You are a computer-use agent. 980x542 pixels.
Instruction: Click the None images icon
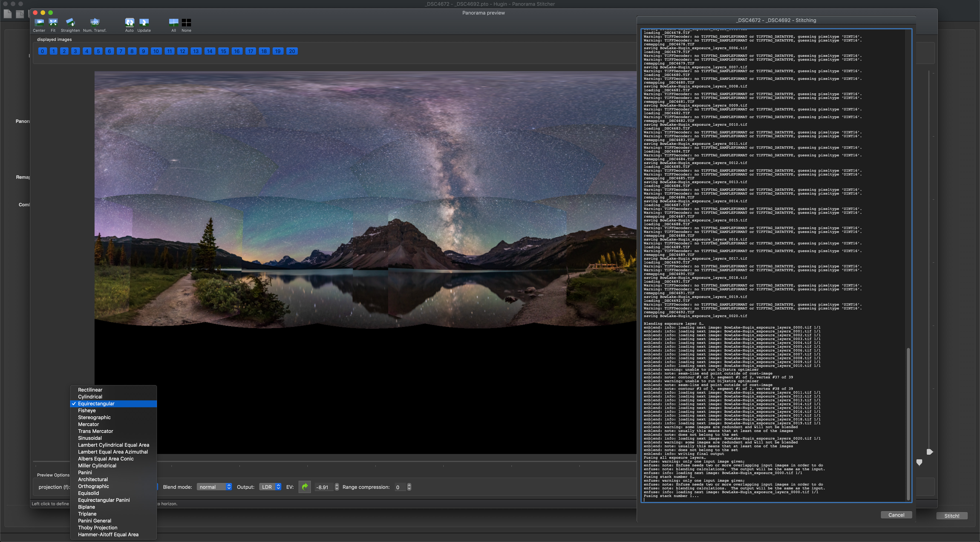(186, 22)
